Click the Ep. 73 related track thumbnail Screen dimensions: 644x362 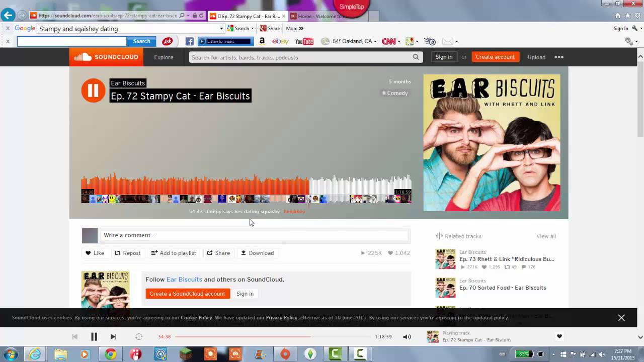click(x=445, y=259)
